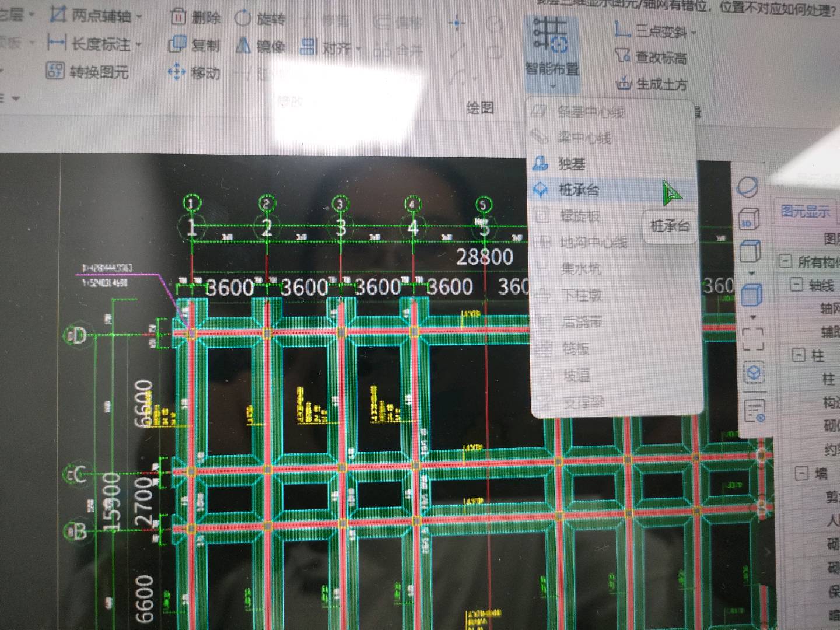The width and height of the screenshot is (840, 630).
Task: Click the 三点变斜 tool
Action: (x=650, y=30)
